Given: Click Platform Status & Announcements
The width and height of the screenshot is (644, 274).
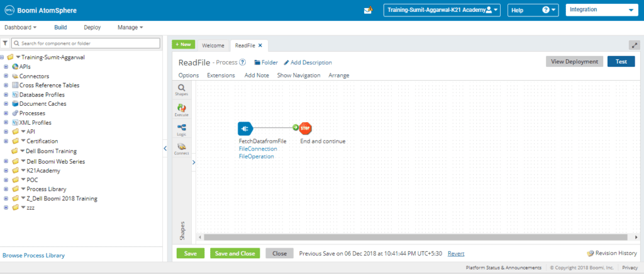Looking at the screenshot, I should (x=504, y=268).
